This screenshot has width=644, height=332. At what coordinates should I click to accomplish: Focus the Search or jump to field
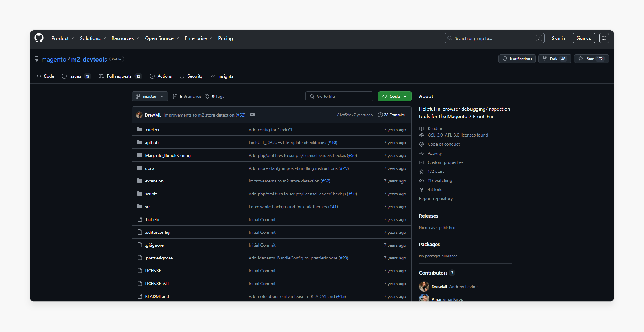click(494, 38)
